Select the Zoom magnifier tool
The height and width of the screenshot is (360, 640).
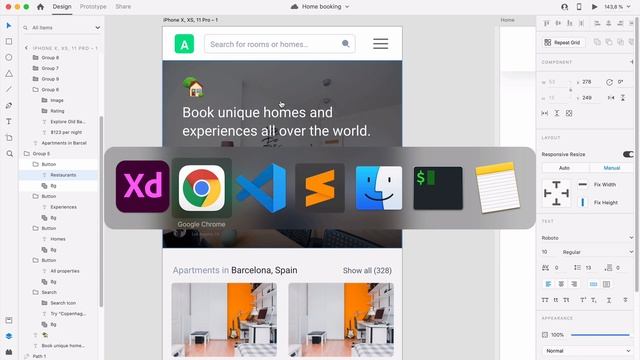[9, 154]
